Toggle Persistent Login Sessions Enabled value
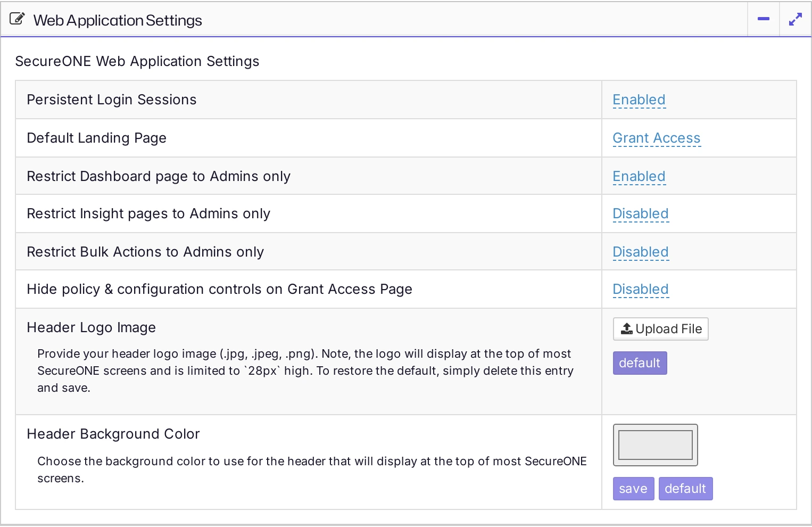The image size is (812, 527). point(639,100)
